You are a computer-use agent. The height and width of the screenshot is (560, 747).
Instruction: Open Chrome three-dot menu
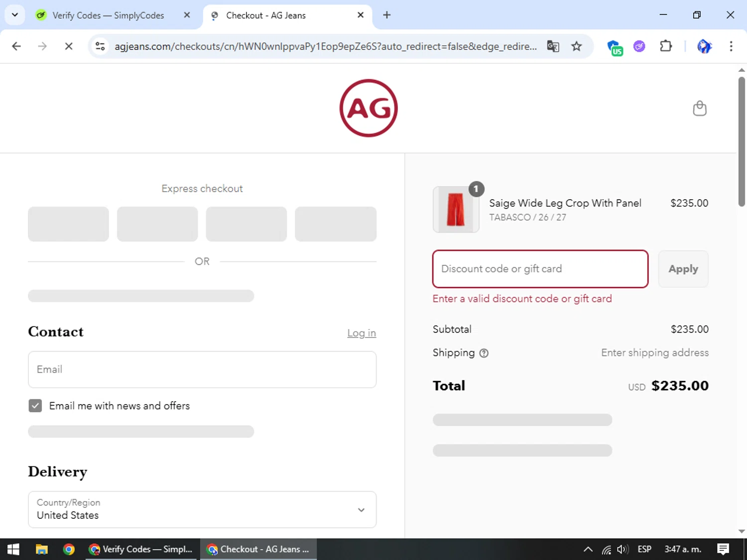tap(731, 46)
